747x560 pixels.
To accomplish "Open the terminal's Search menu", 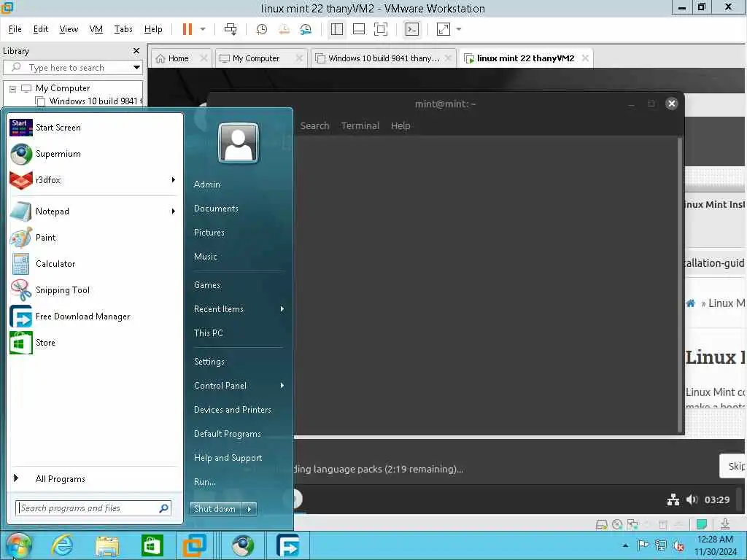I will 315,125.
